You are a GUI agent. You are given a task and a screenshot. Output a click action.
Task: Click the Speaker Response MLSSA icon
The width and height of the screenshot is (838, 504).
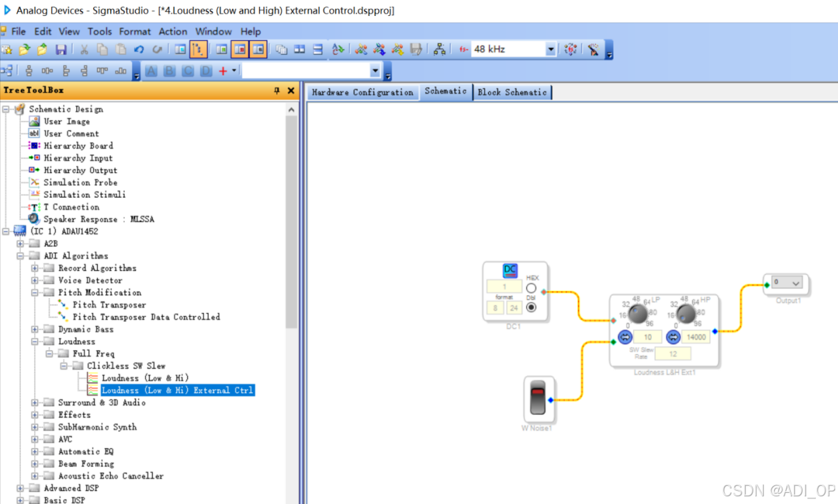[34, 219]
